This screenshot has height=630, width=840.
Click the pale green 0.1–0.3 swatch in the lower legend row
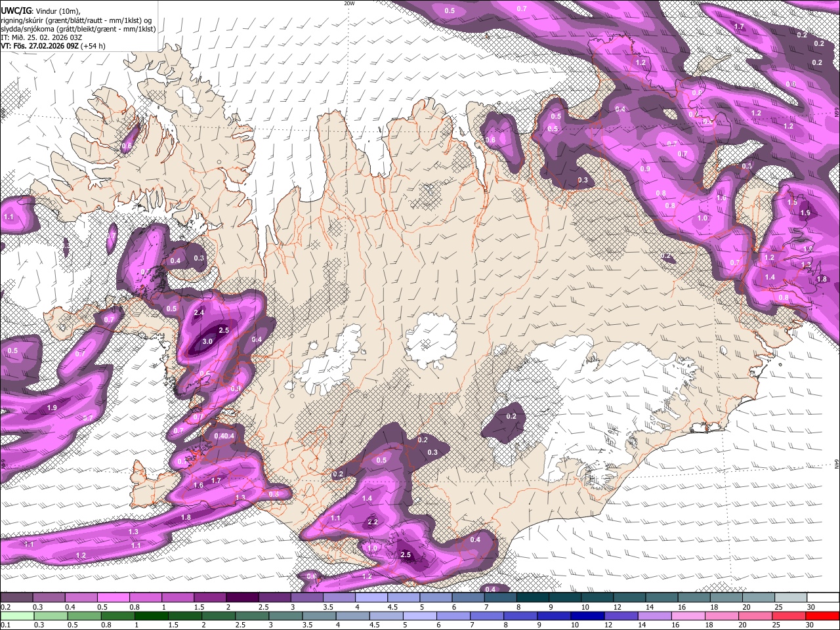(x=16, y=616)
